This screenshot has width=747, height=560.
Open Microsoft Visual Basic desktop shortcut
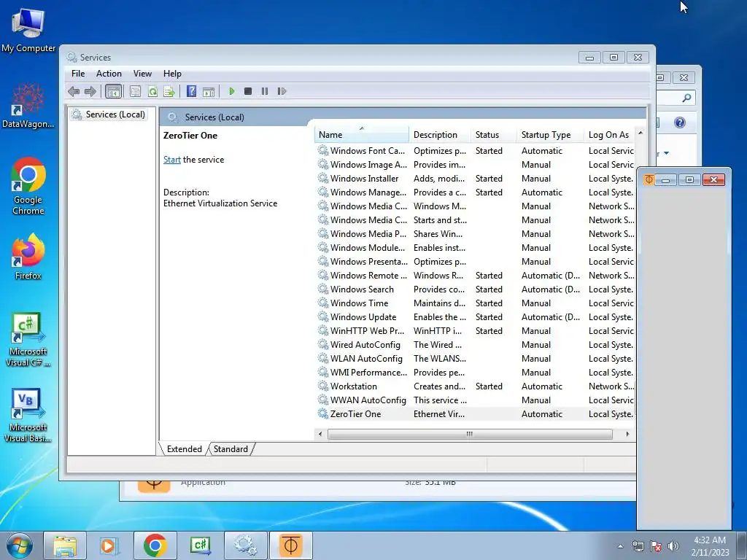(x=28, y=416)
